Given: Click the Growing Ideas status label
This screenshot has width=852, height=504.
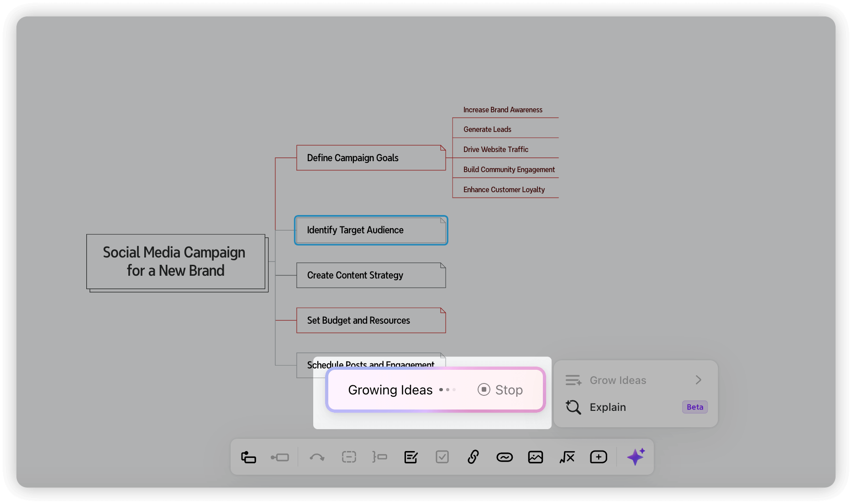Looking at the screenshot, I should pyautogui.click(x=390, y=390).
